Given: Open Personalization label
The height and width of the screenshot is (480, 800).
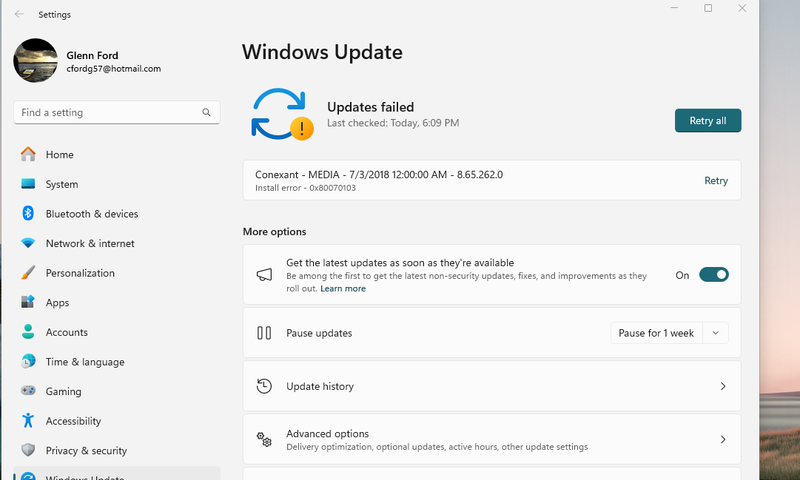Looking at the screenshot, I should (x=80, y=273).
